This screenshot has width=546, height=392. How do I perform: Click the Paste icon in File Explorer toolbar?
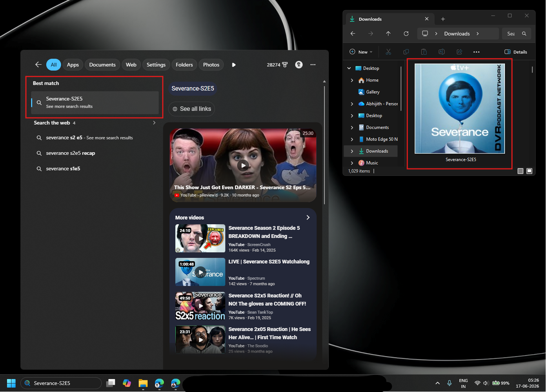coord(424,52)
